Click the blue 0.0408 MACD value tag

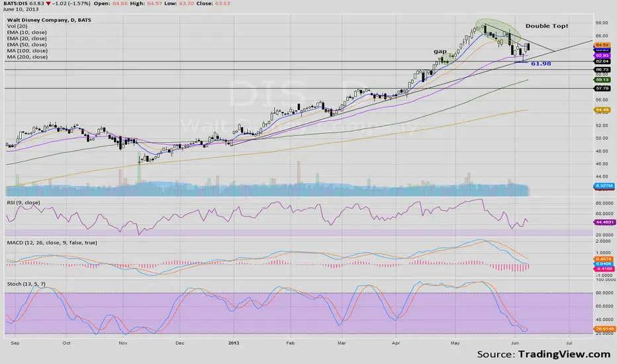(604, 263)
